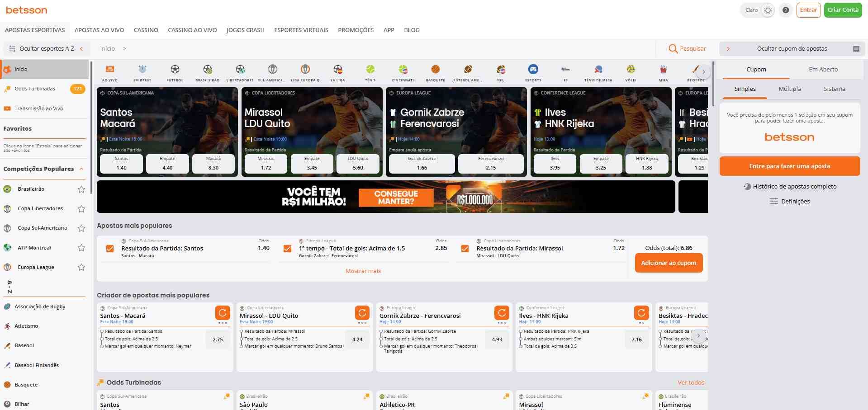The width and height of the screenshot is (868, 410).
Task: Open Apostas ao Vivo menu item
Action: tap(100, 30)
